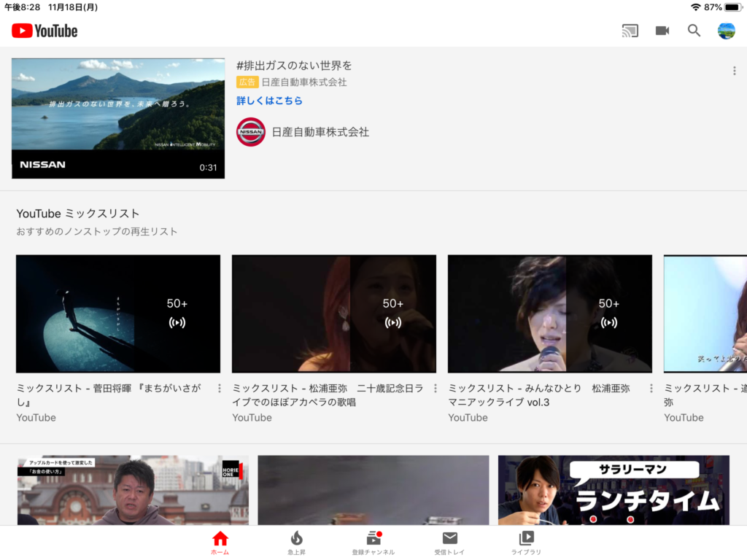
Task: Open the YouTube logo home link
Action: (x=44, y=31)
